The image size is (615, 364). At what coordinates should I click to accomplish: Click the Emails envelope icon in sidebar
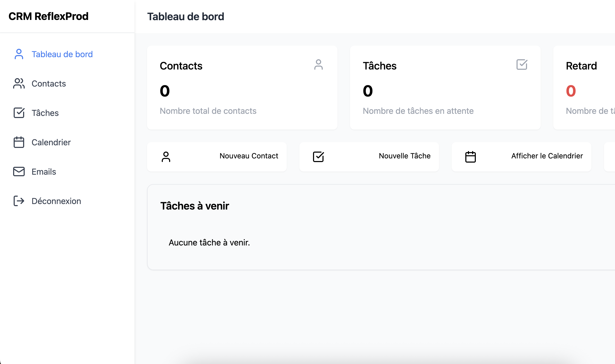tap(19, 172)
